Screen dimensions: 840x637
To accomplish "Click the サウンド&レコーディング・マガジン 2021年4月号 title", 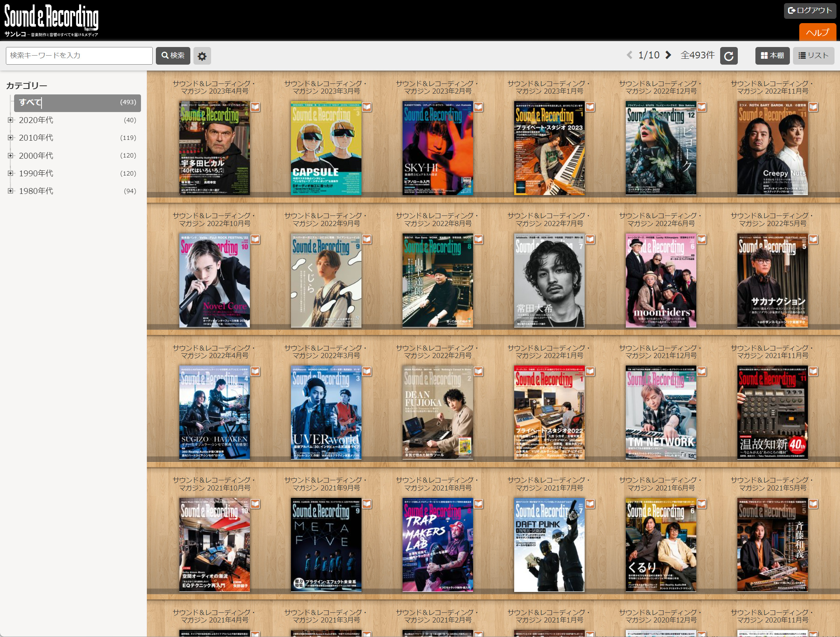I will 214,616.
